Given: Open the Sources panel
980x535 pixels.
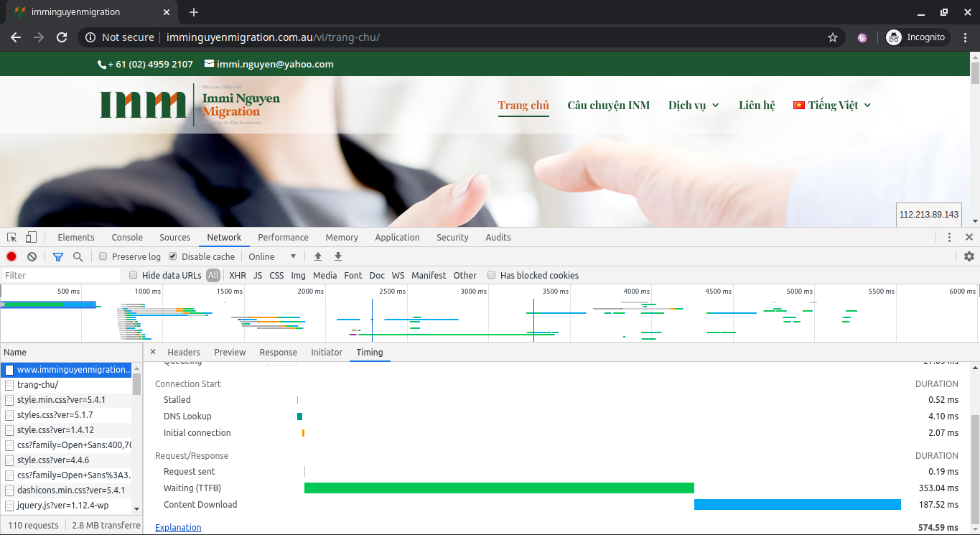Looking at the screenshot, I should pos(175,237).
